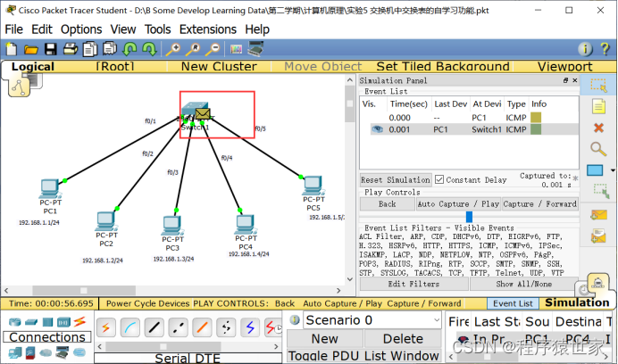Undo with the left green arrow
This screenshot has height=364, width=618.
point(129,49)
